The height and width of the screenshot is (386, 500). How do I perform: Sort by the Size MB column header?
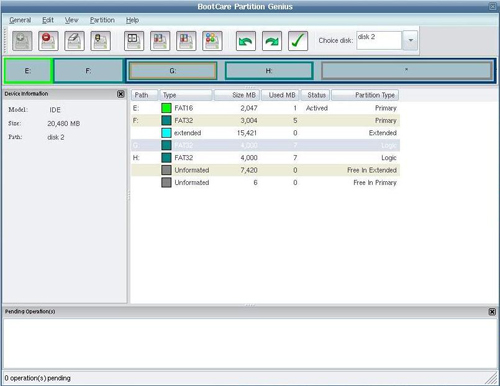click(237, 95)
